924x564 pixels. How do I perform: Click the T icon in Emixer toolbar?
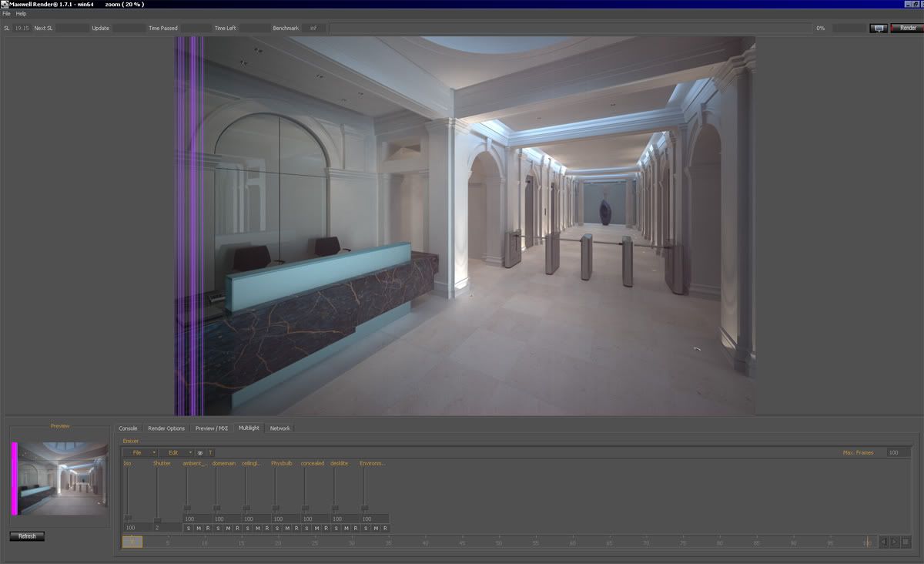210,453
